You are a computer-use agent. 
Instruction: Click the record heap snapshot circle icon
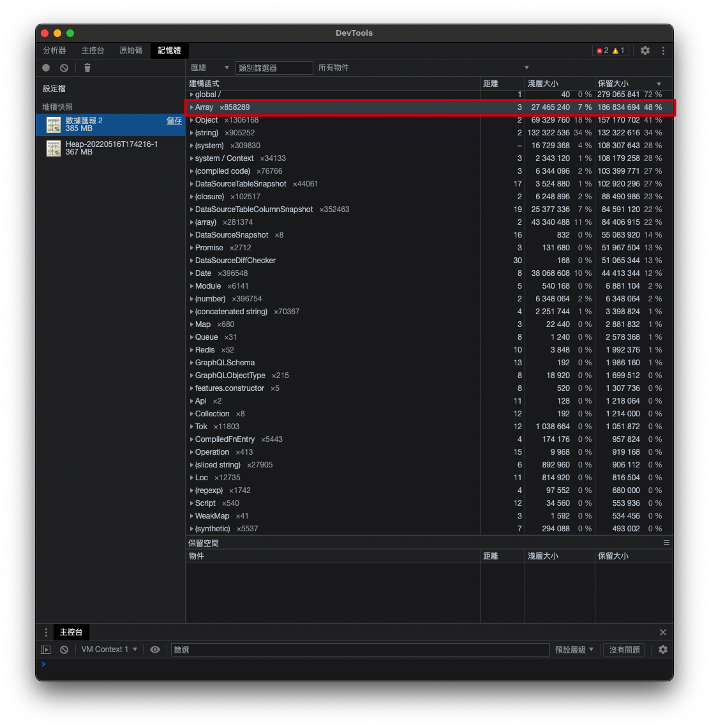(46, 68)
